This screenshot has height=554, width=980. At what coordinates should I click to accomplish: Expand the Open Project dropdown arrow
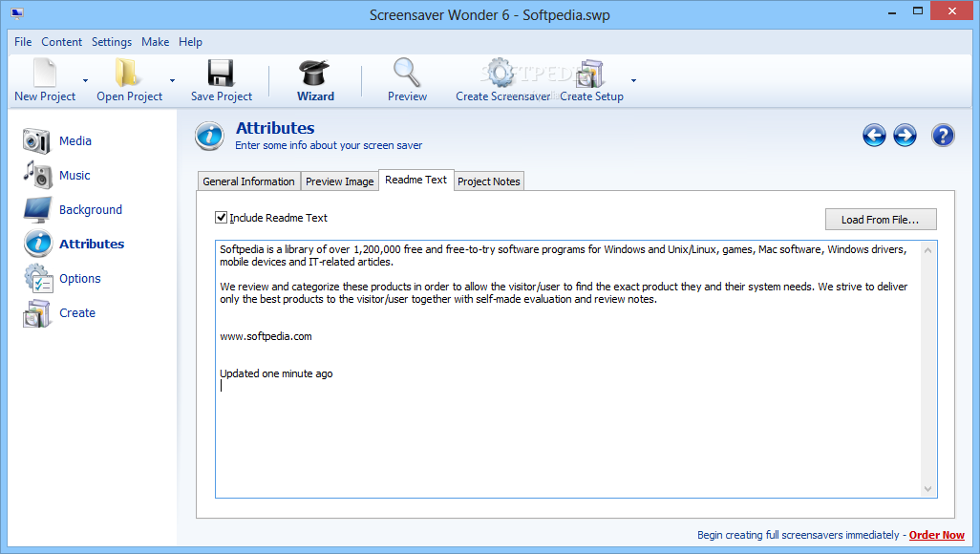[x=172, y=80]
